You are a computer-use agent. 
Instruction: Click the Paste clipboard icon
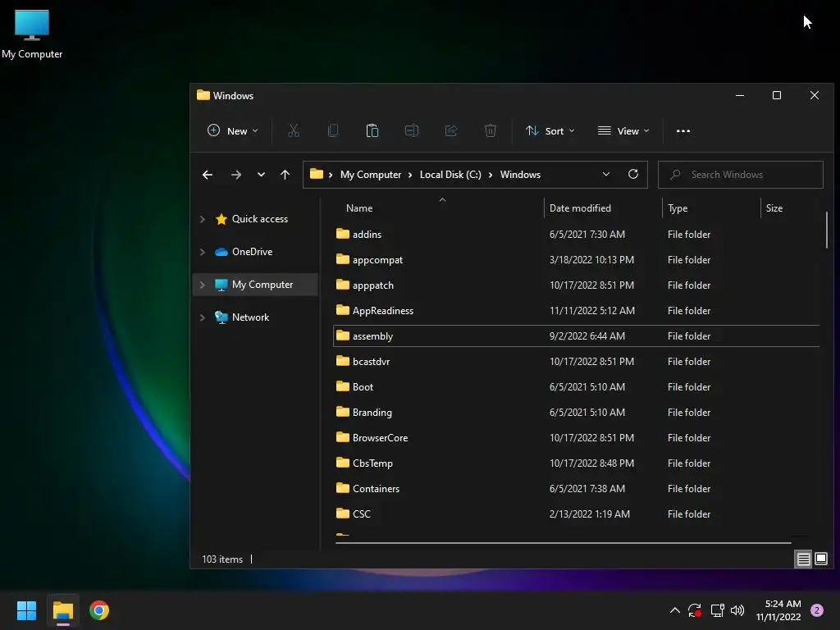(372, 130)
